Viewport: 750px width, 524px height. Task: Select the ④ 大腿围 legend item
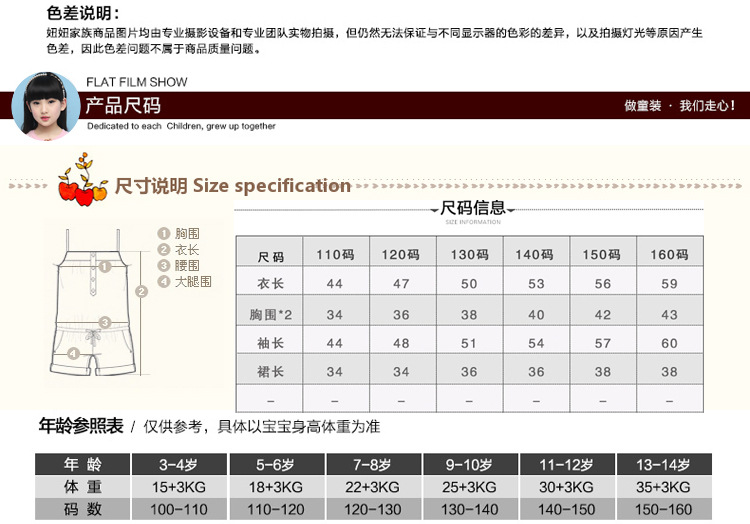(x=184, y=281)
